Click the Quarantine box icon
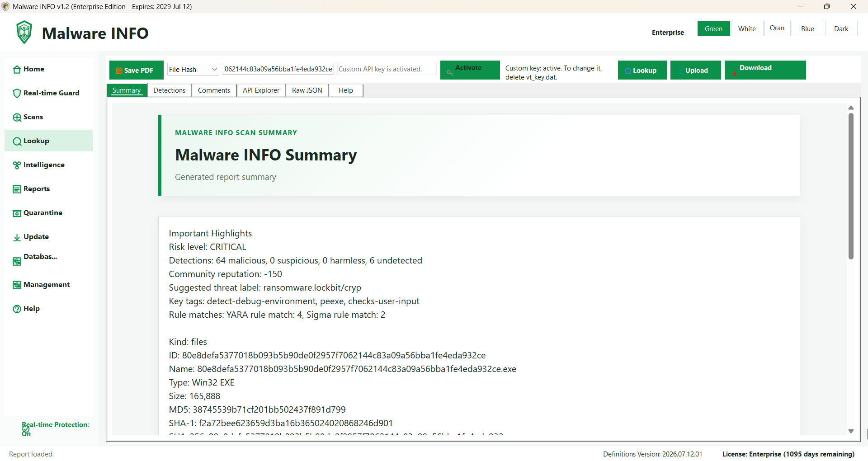 click(17, 213)
